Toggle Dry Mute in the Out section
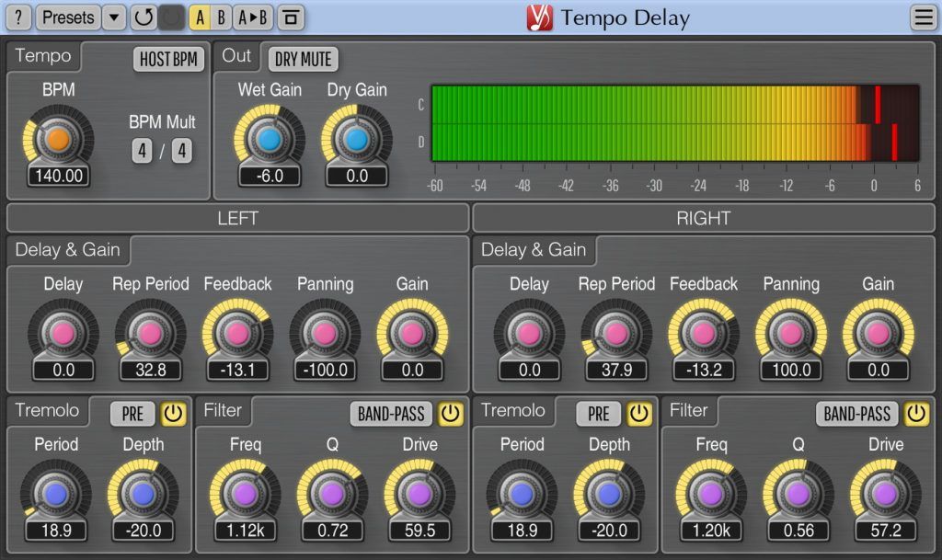Screen dimensions: 942x560 click(302, 59)
